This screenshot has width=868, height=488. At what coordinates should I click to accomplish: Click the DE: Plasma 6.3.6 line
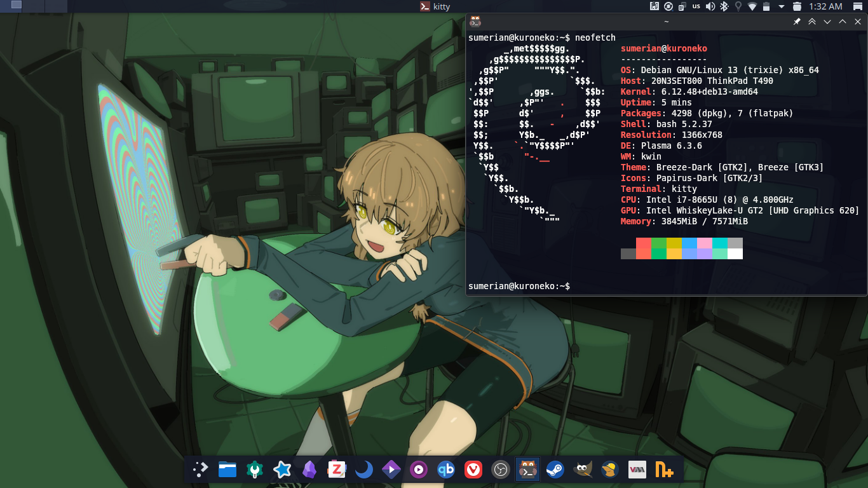click(661, 146)
